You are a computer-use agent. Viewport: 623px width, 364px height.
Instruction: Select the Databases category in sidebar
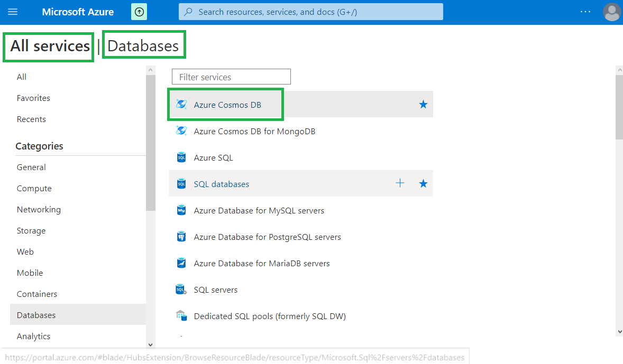click(x=78, y=315)
